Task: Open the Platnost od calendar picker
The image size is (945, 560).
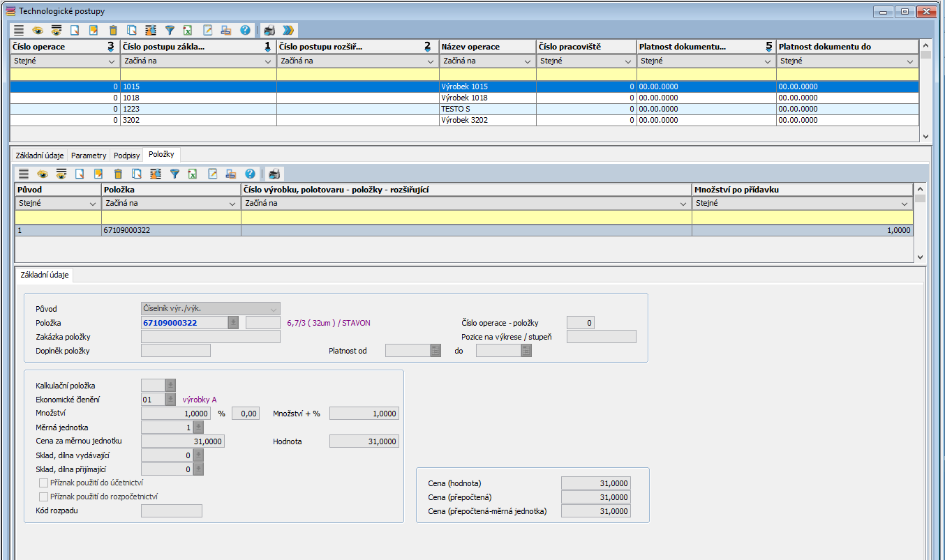Action: pos(436,351)
